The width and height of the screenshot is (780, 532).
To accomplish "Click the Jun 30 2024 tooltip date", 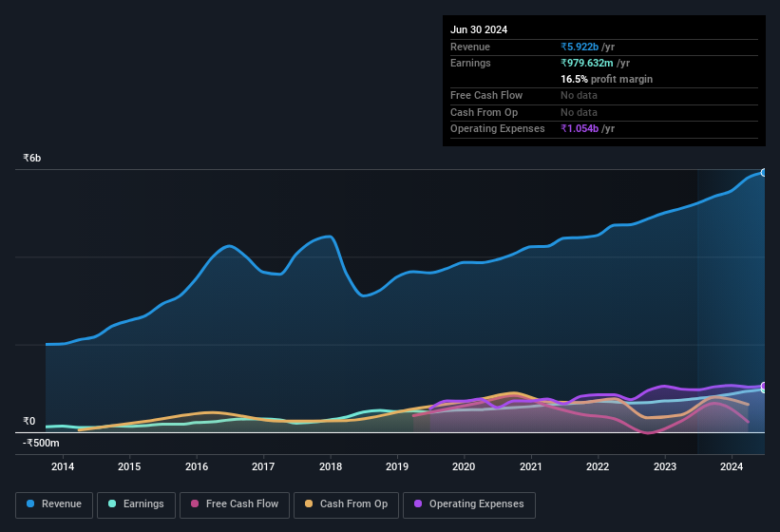I will click(x=479, y=29).
